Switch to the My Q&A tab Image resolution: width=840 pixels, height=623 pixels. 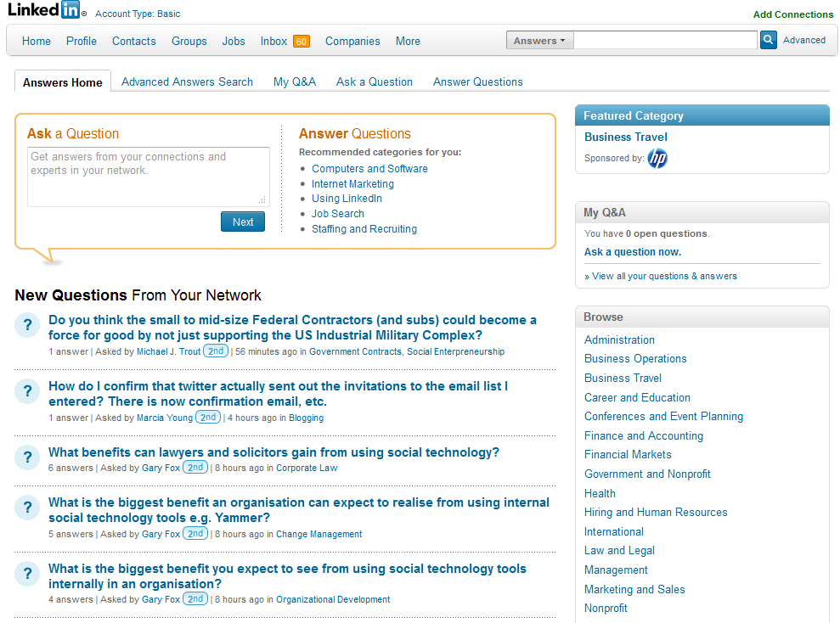295,81
